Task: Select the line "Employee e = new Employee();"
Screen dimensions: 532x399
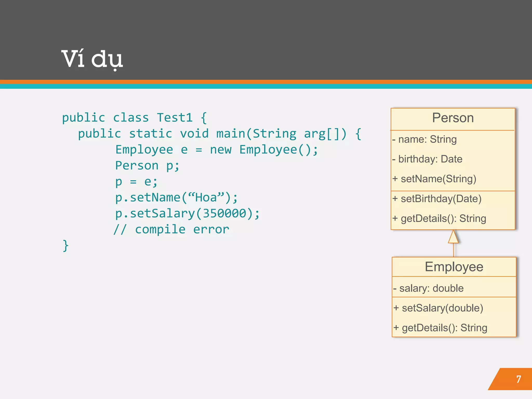Action: tap(217, 150)
